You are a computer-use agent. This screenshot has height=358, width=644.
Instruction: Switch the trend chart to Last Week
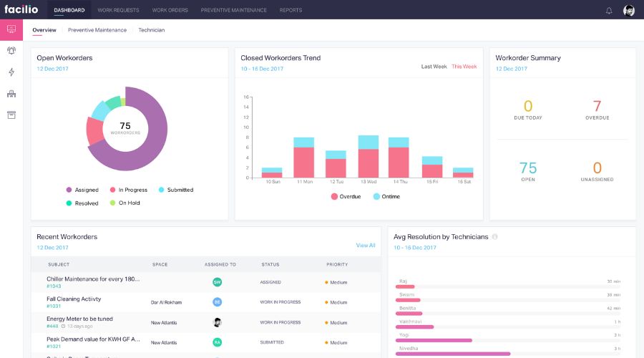(x=434, y=67)
